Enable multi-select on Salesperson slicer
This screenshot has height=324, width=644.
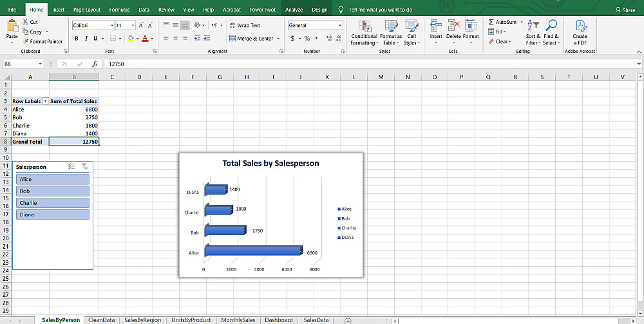71,166
